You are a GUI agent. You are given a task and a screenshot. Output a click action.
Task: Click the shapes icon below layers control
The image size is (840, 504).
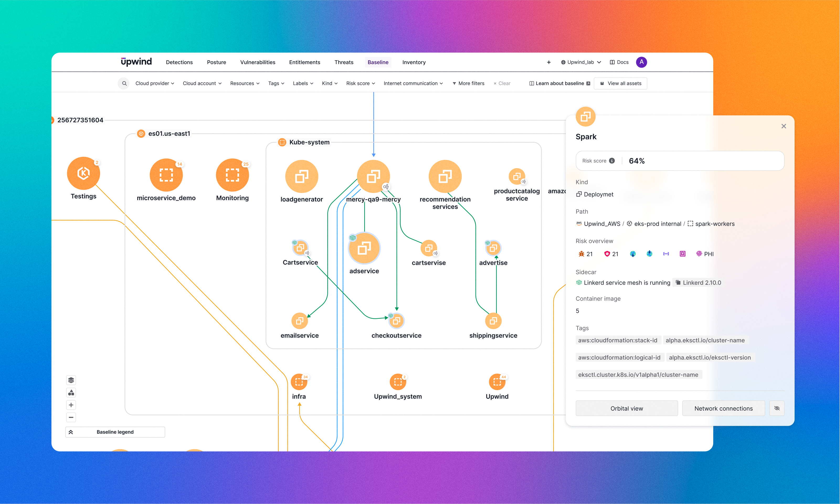[71, 392]
